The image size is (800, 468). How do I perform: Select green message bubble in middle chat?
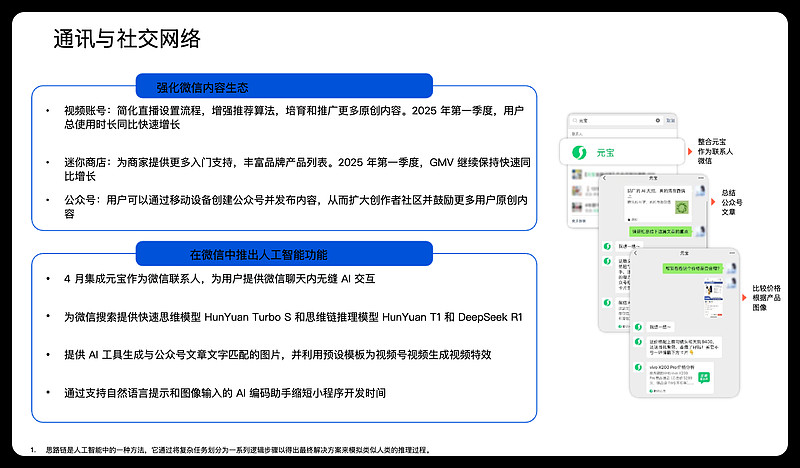660,232
